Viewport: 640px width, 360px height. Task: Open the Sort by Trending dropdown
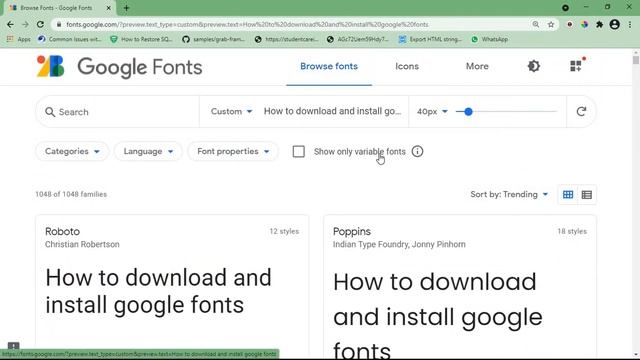coord(509,194)
